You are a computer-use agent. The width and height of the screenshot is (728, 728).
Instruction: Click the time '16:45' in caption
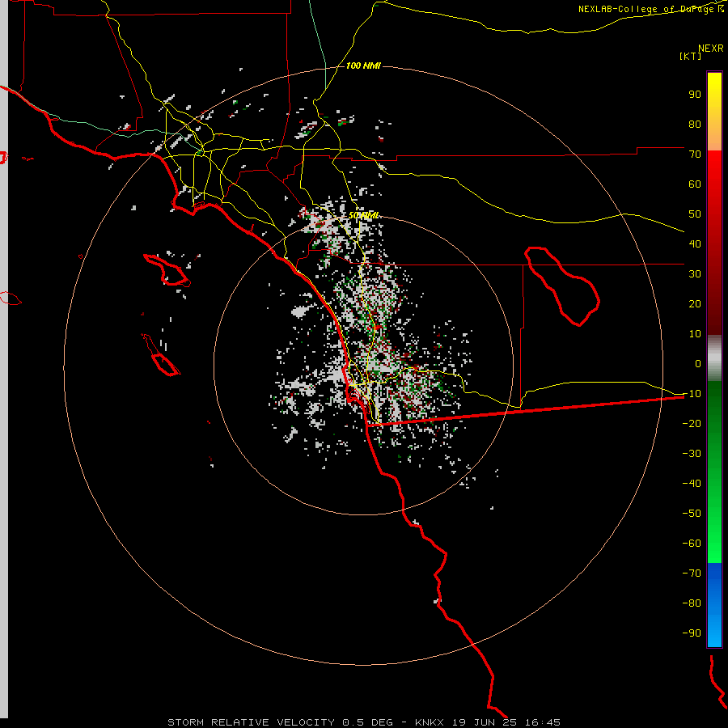pyautogui.click(x=542, y=722)
